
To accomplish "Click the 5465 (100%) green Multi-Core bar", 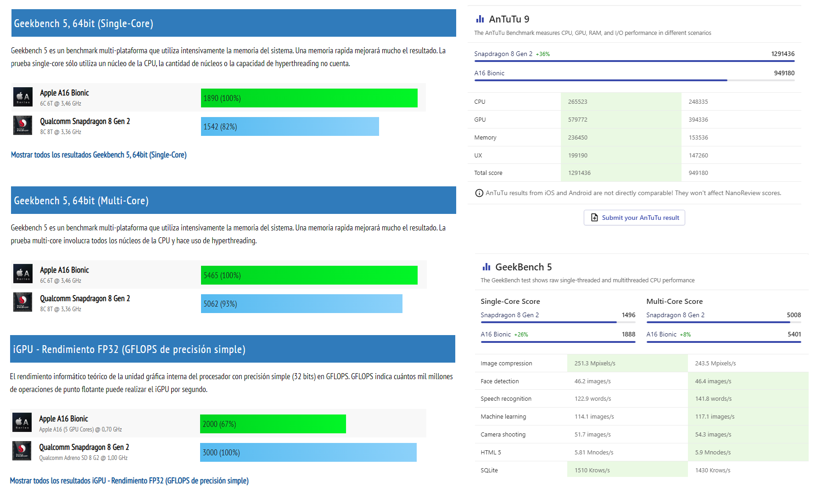I will point(309,275).
